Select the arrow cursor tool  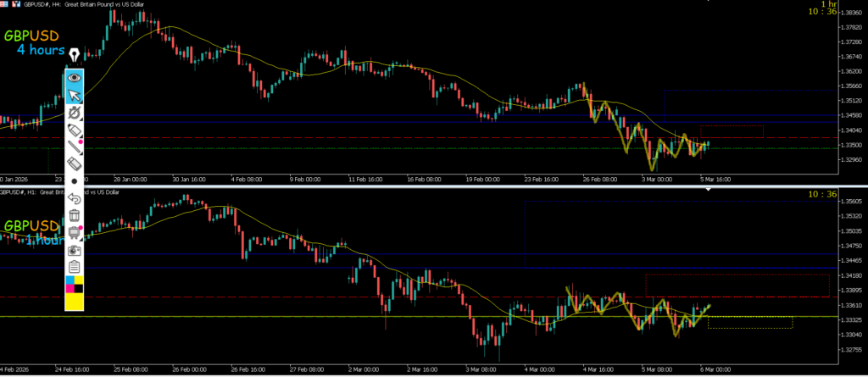pyautogui.click(x=75, y=93)
